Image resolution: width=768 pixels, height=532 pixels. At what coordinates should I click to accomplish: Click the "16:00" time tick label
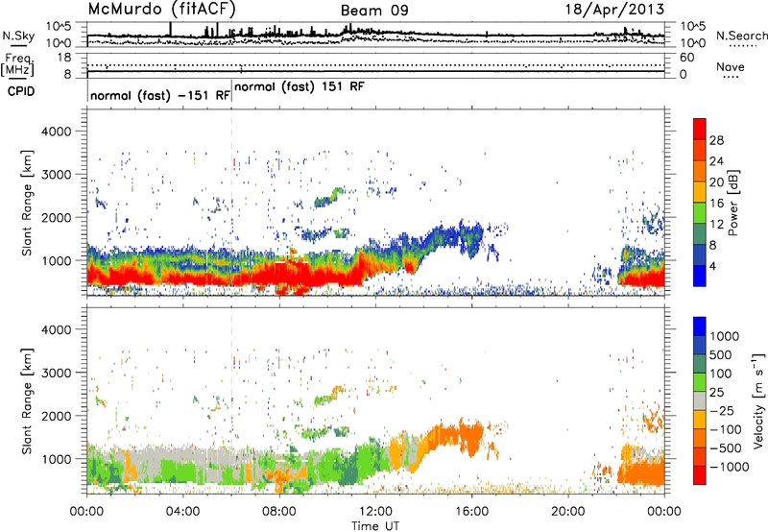click(x=471, y=512)
